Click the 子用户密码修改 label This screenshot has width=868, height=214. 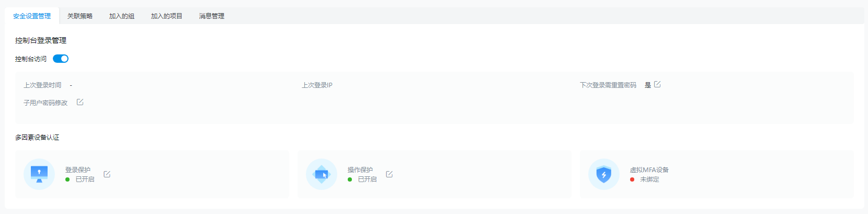(x=45, y=103)
